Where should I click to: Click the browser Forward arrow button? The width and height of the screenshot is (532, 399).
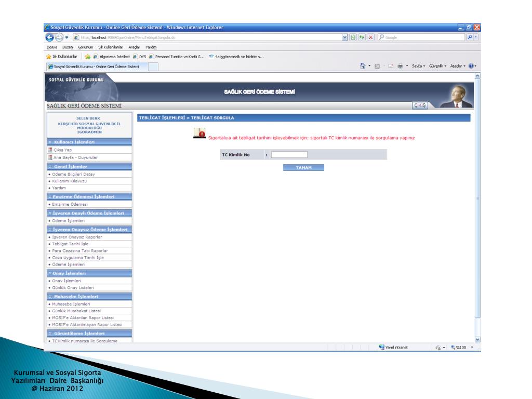59,37
